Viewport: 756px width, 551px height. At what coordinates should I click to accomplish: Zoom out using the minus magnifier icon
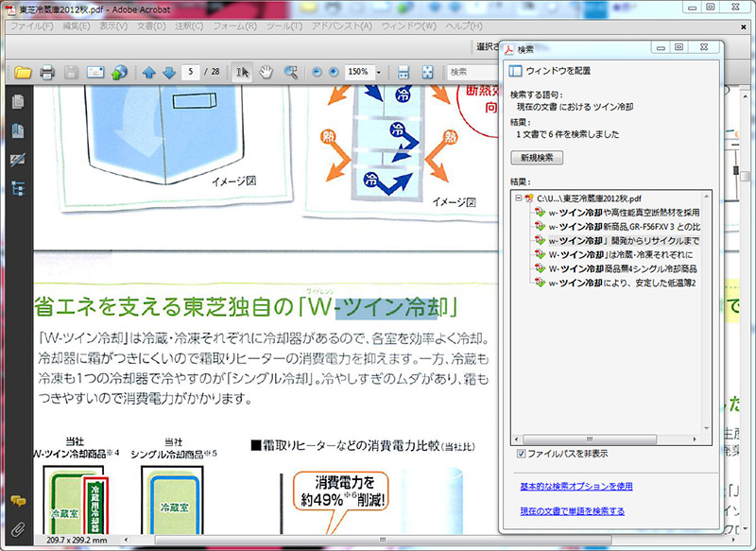click(318, 71)
